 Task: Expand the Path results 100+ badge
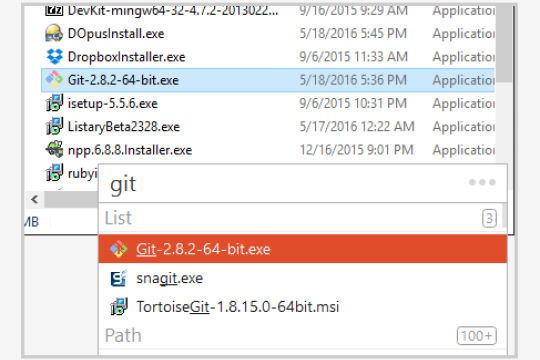point(477,336)
